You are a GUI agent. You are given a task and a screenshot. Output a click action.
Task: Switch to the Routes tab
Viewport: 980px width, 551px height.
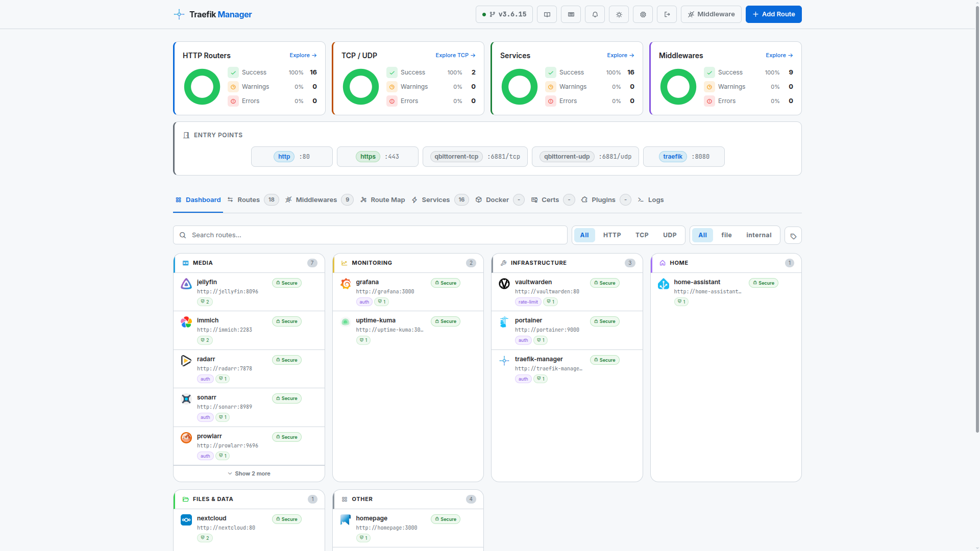tap(253, 200)
